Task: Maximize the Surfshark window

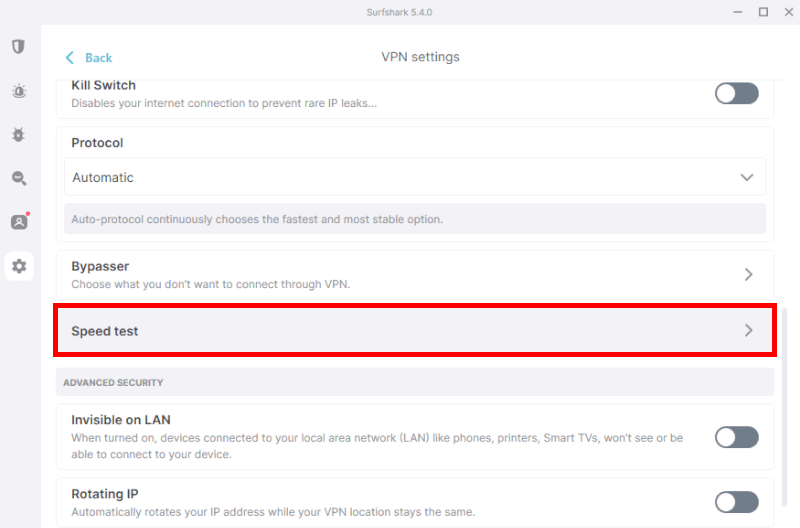Action: (x=763, y=12)
